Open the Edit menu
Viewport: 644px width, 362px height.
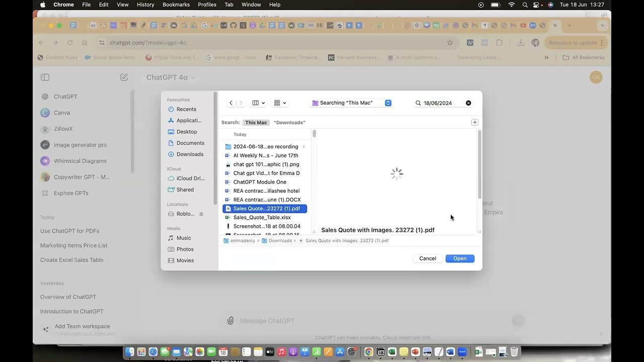point(104,5)
